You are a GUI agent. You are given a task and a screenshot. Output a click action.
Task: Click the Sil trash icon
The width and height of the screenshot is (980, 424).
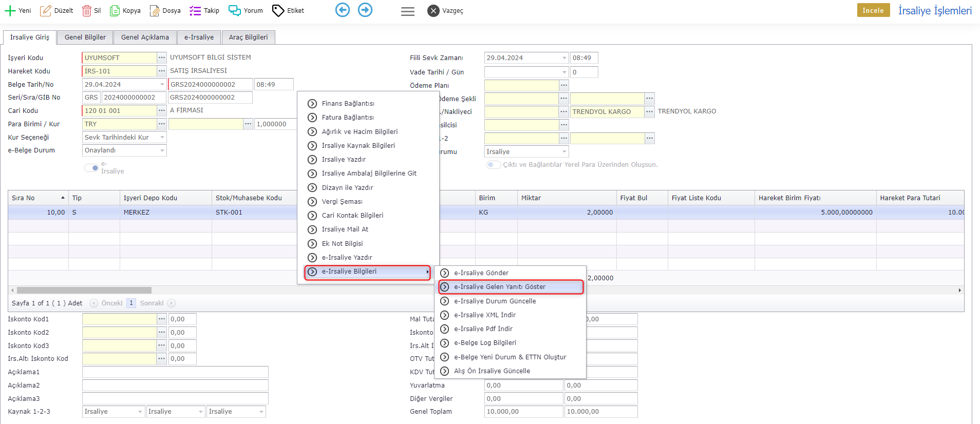click(87, 11)
